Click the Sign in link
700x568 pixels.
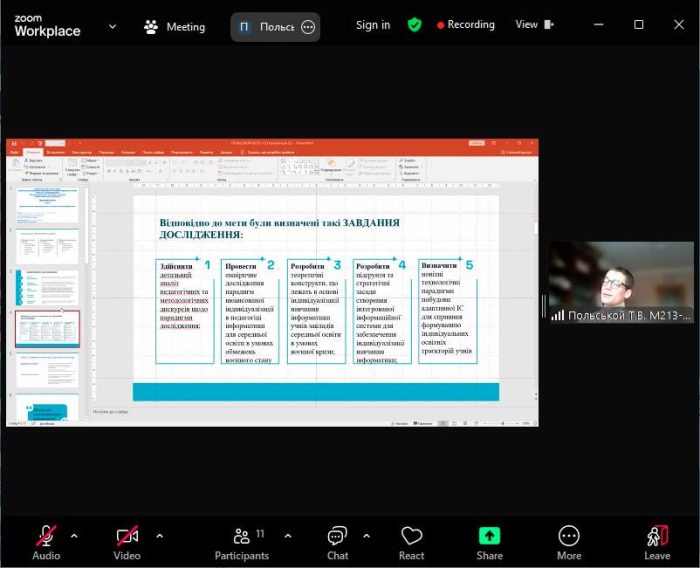click(x=373, y=25)
